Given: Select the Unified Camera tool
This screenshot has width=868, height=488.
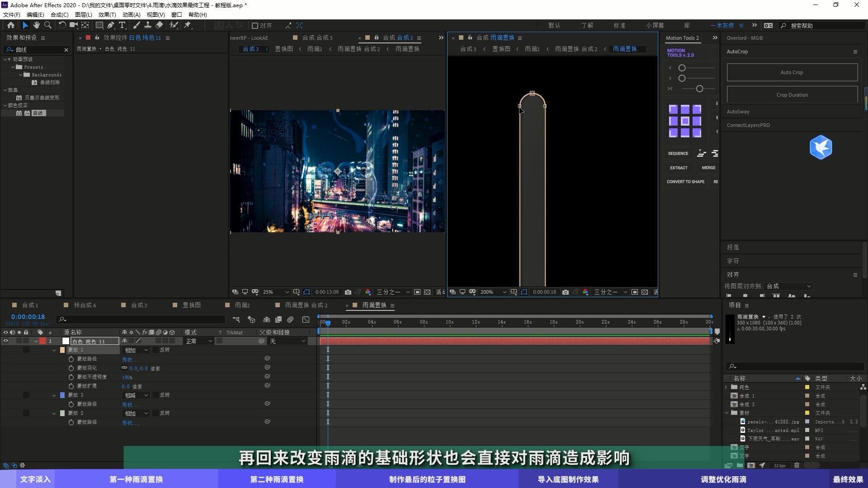Looking at the screenshot, I should click(73, 25).
